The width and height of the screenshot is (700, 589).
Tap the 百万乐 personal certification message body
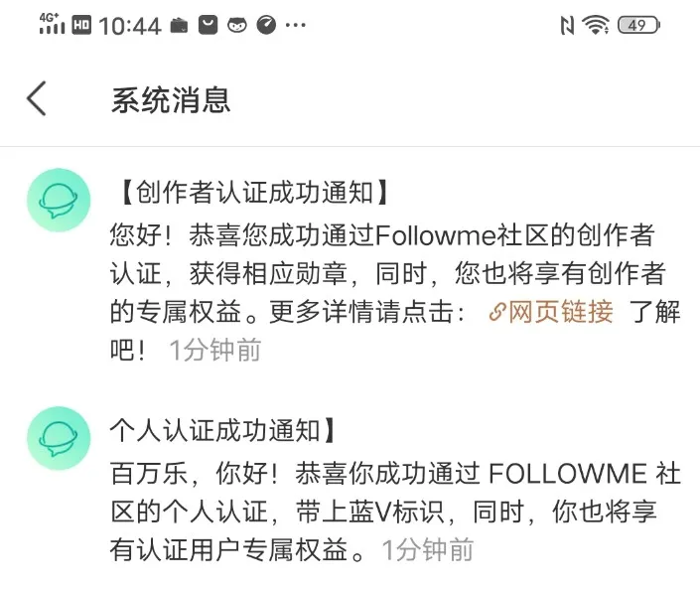[x=395, y=512]
